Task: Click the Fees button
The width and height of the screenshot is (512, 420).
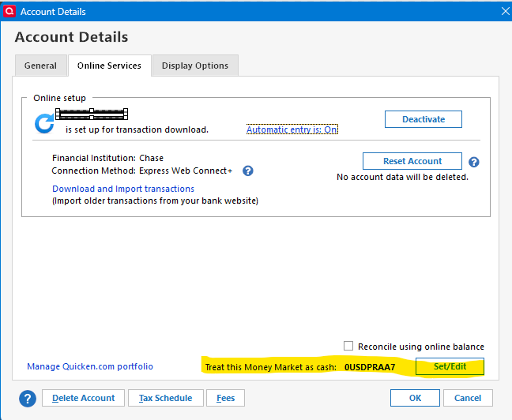Action: coord(226,398)
